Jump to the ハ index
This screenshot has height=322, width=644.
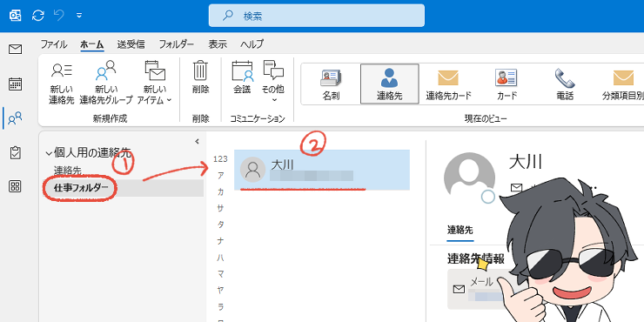(220, 258)
